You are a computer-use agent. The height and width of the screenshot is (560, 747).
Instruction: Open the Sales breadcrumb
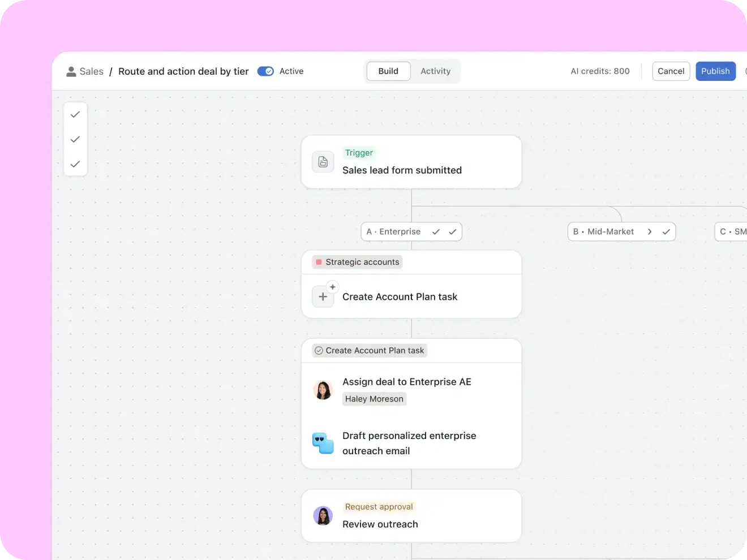coord(91,71)
